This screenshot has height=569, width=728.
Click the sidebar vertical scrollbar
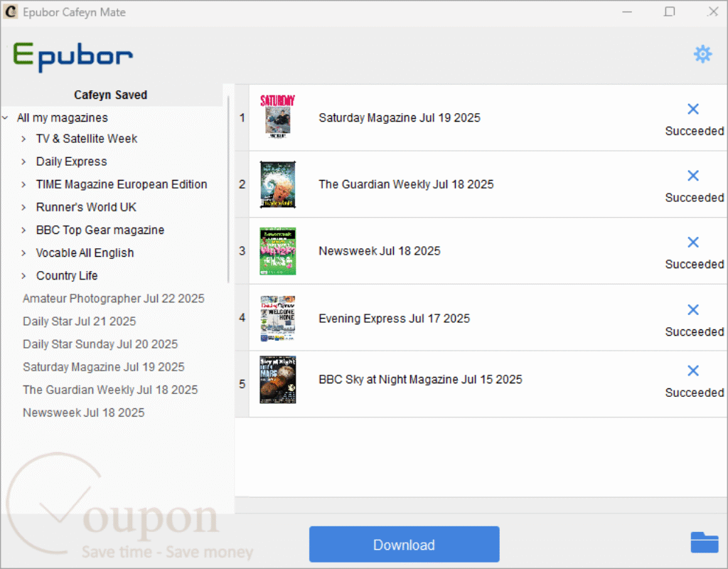[228, 189]
